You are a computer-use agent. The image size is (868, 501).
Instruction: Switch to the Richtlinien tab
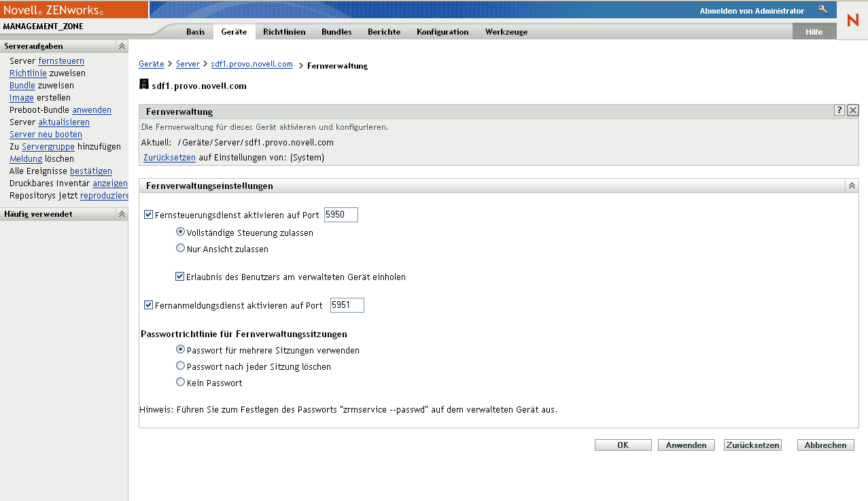point(284,32)
